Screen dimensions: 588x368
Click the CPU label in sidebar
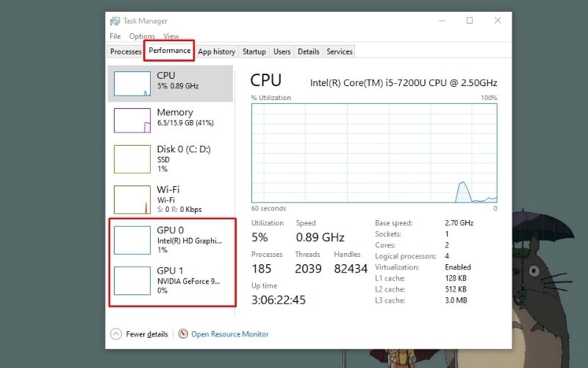(x=166, y=76)
